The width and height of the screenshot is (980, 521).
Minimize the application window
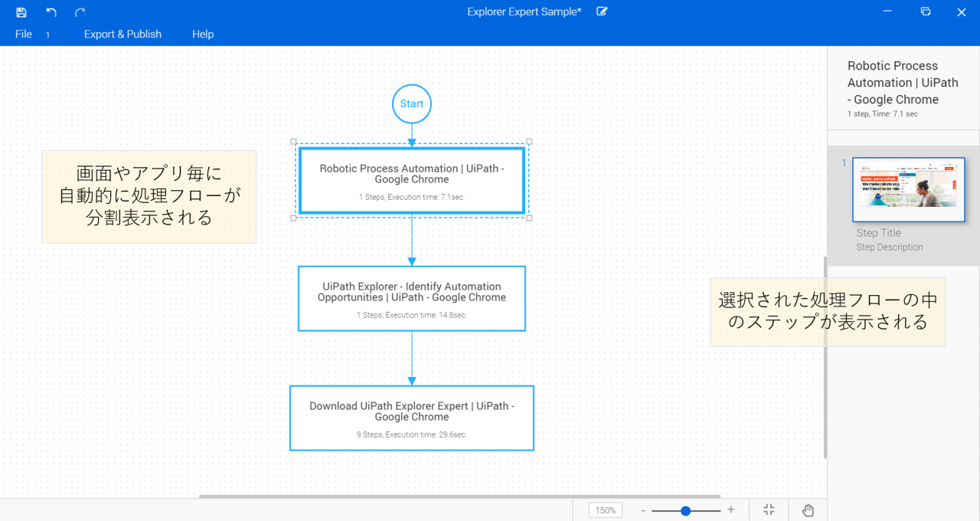(x=887, y=11)
